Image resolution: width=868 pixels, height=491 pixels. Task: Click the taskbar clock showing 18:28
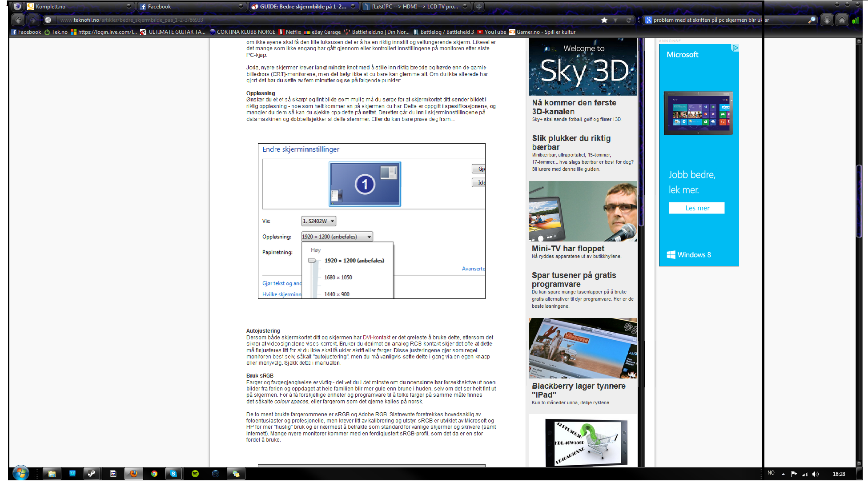coord(839,474)
